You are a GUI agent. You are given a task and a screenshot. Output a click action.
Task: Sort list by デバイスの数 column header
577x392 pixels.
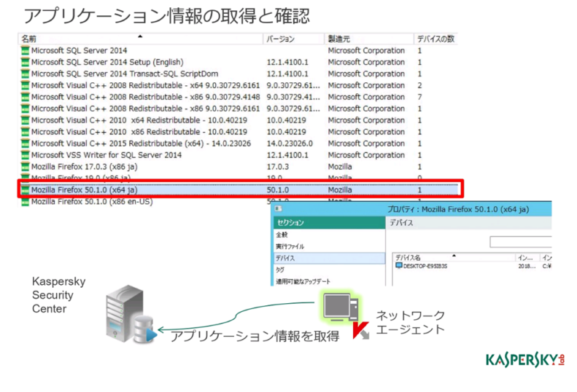click(x=435, y=39)
